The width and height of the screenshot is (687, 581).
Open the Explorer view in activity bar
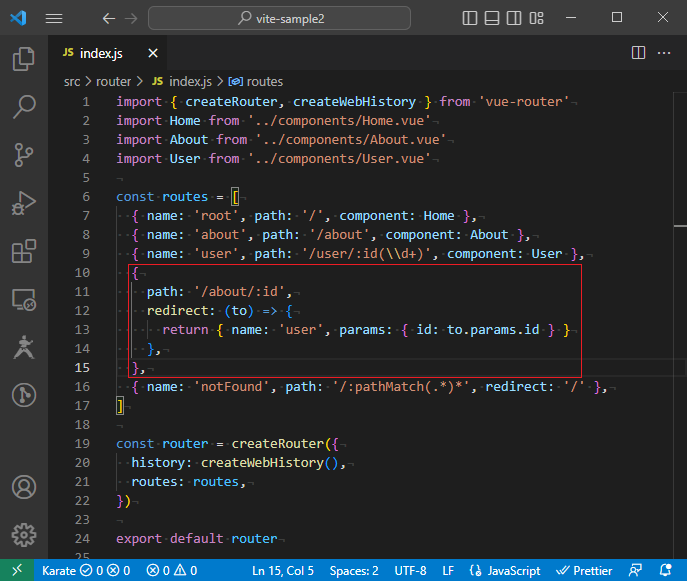pos(24,59)
